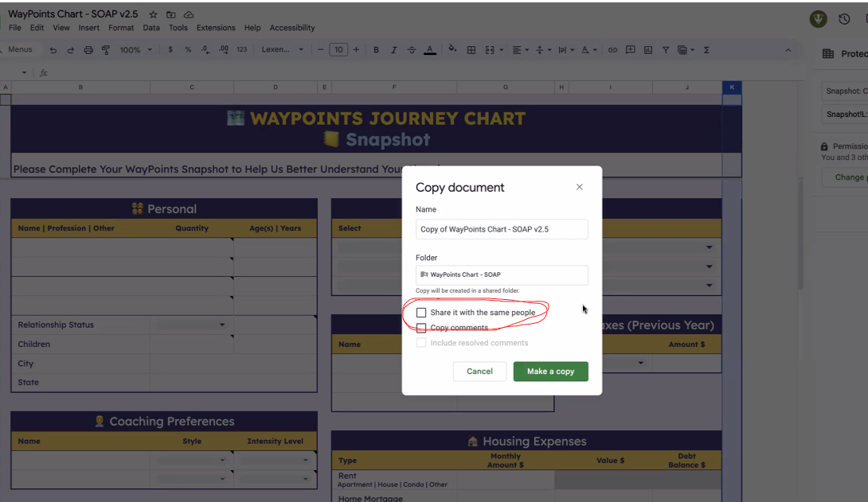Image resolution: width=868 pixels, height=502 pixels.
Task: Check the Copy comments box
Action: 421,327
